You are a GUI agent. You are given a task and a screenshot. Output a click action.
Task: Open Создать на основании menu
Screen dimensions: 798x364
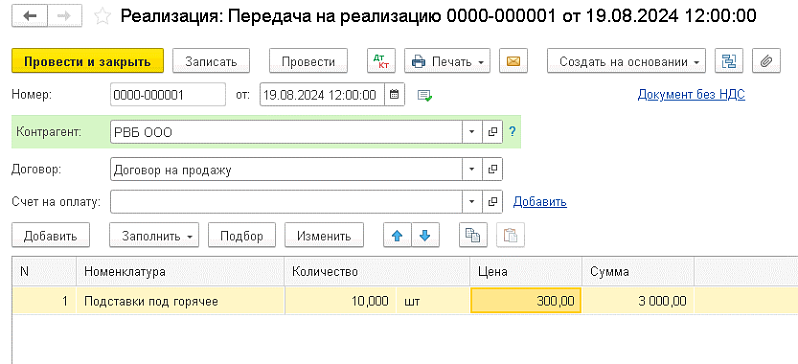[x=626, y=62]
